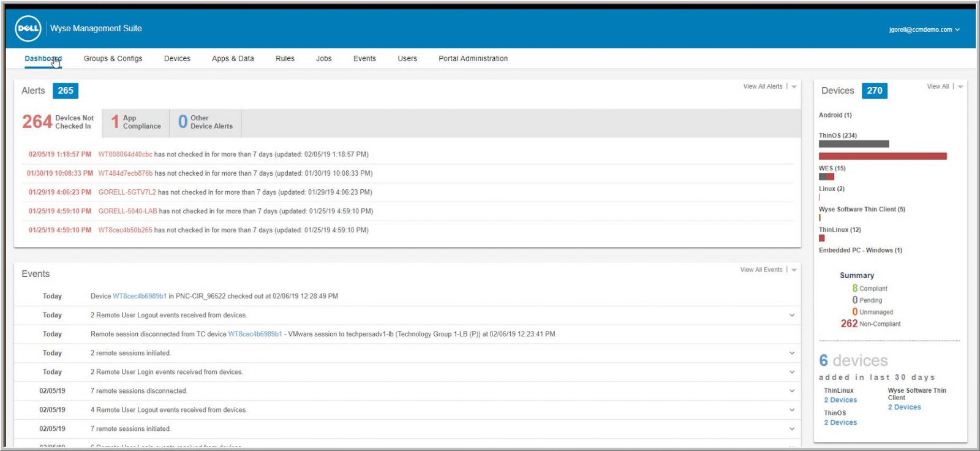
Task: Go to the Devices tab
Action: coord(177,59)
